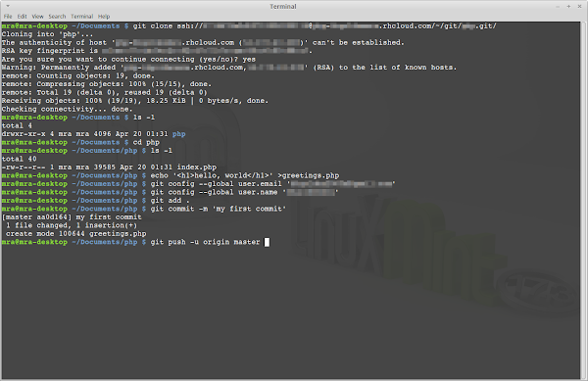The image size is (588, 381).
Task: Click the 'git add .' command
Action: (170, 201)
